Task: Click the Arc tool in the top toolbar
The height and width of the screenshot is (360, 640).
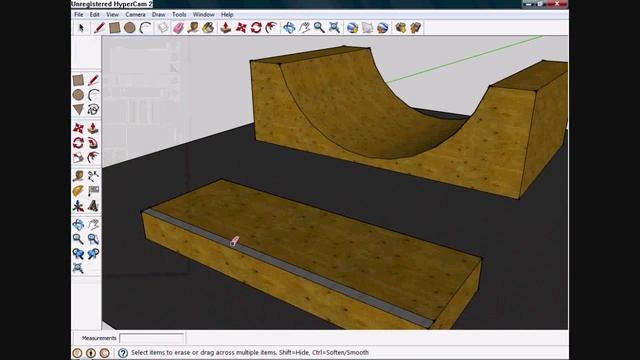Action: point(145,28)
